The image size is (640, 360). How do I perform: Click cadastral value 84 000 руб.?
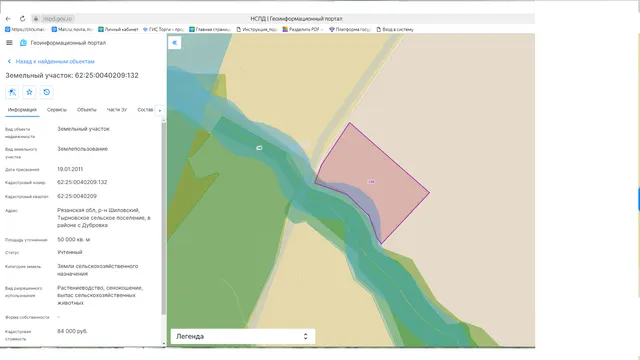(72, 331)
